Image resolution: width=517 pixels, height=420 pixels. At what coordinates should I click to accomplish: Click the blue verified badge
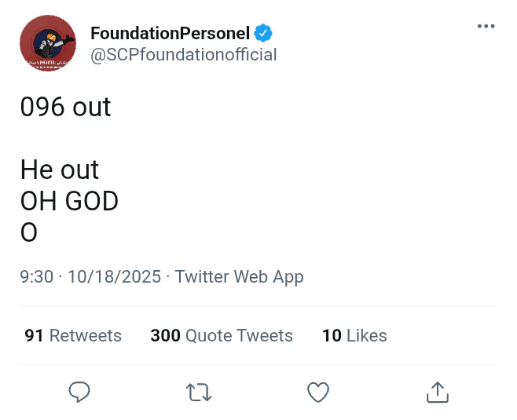[263, 33]
